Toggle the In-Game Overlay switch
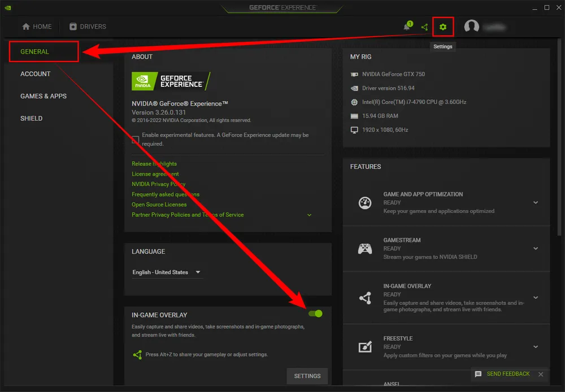565x392 pixels. pyautogui.click(x=316, y=314)
